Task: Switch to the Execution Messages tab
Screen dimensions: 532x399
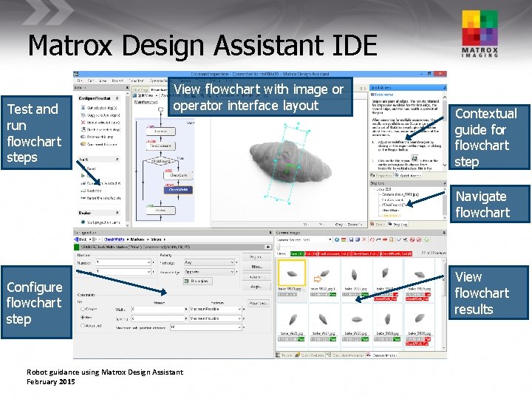Action: (346, 355)
